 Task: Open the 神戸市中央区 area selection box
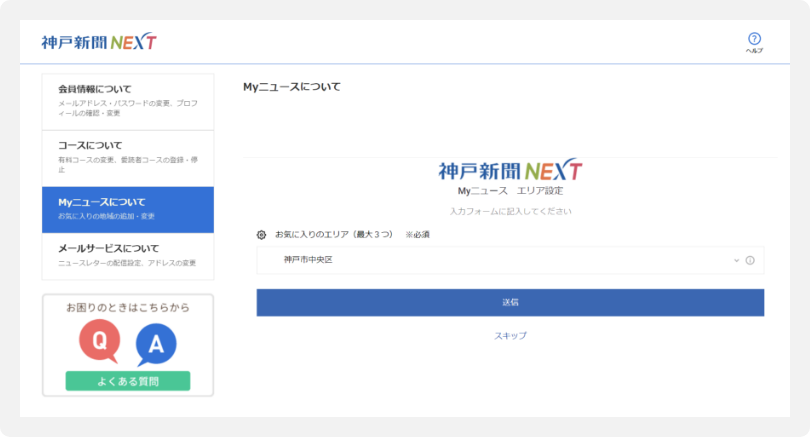pos(510,260)
